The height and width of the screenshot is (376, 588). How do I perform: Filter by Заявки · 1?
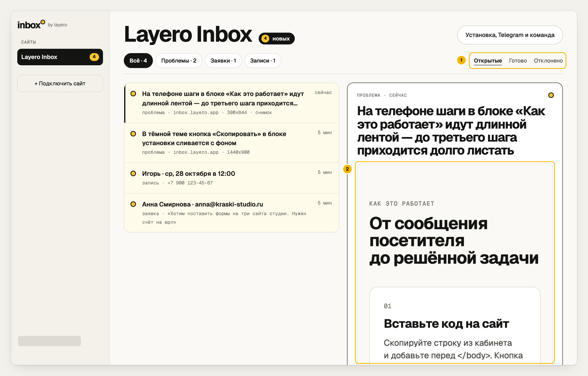(223, 61)
